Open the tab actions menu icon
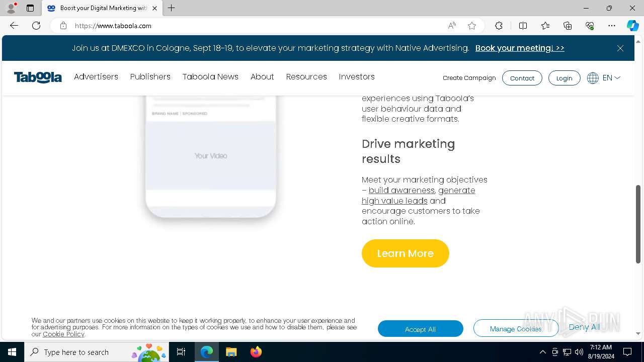The height and width of the screenshot is (362, 644). pyautogui.click(x=30, y=8)
